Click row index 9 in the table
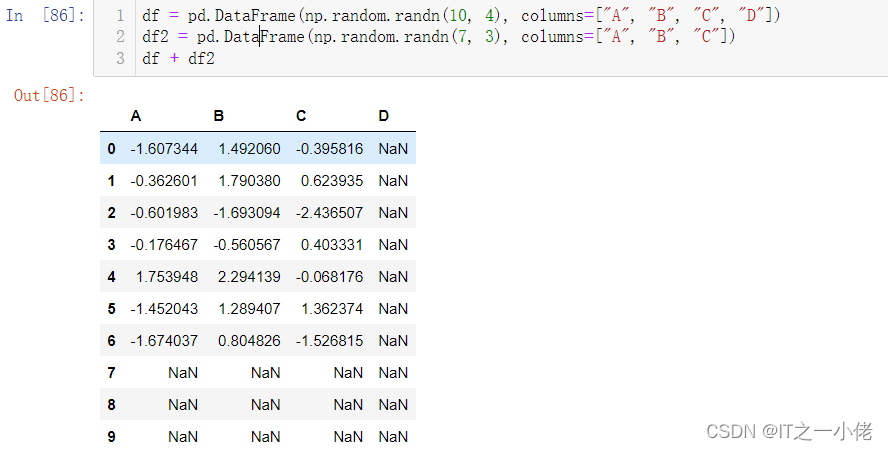The width and height of the screenshot is (888, 450). tap(111, 436)
